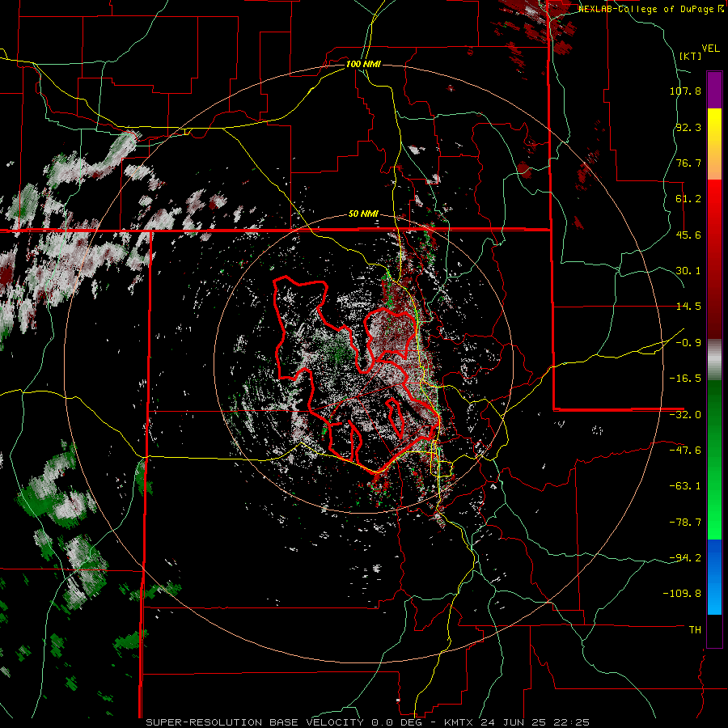Click the VEL legend title

pos(710,49)
